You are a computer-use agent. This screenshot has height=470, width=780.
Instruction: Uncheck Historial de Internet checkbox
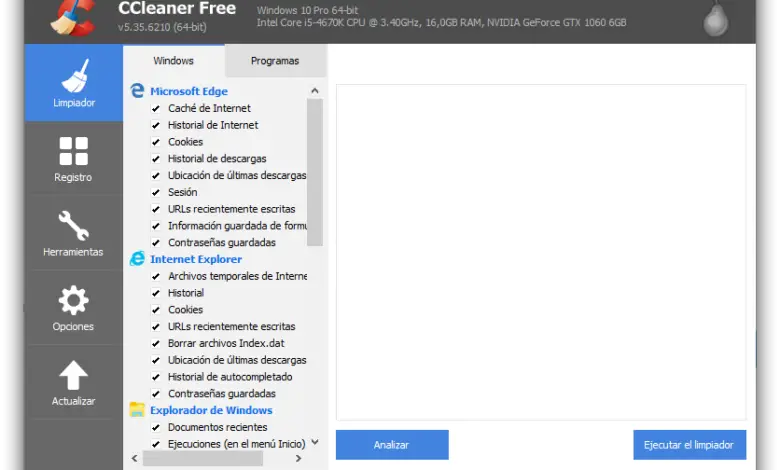pyautogui.click(x=156, y=125)
